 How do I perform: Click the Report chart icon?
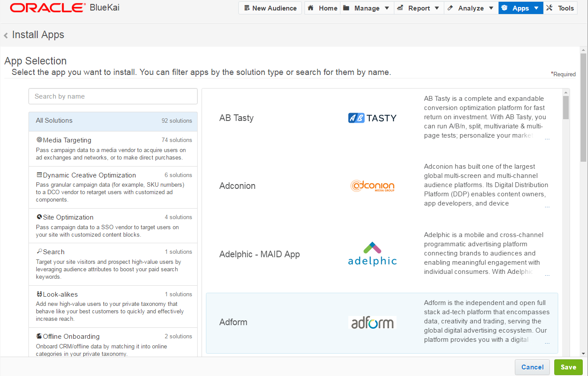pos(400,8)
